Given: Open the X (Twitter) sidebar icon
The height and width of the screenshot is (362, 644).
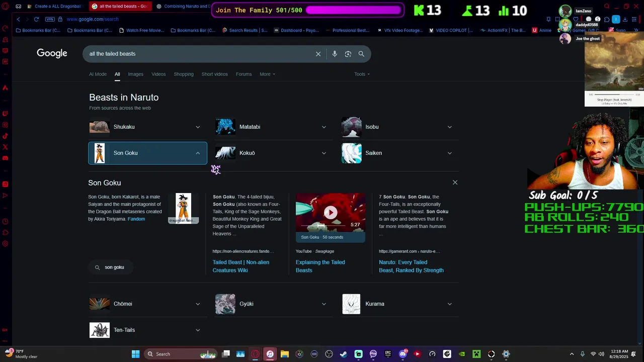Looking at the screenshot, I should coord(5,147).
